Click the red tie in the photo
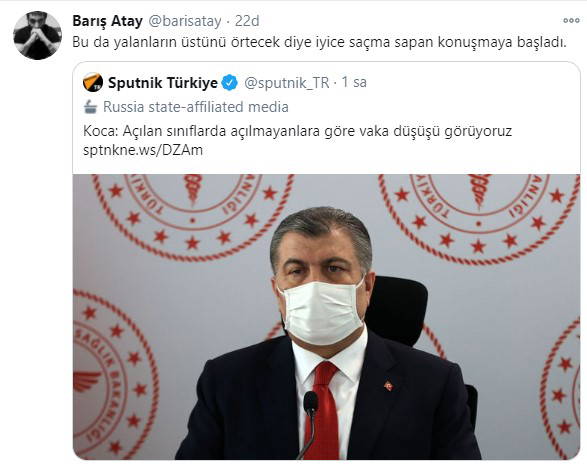The image size is (587, 468). coord(323,410)
